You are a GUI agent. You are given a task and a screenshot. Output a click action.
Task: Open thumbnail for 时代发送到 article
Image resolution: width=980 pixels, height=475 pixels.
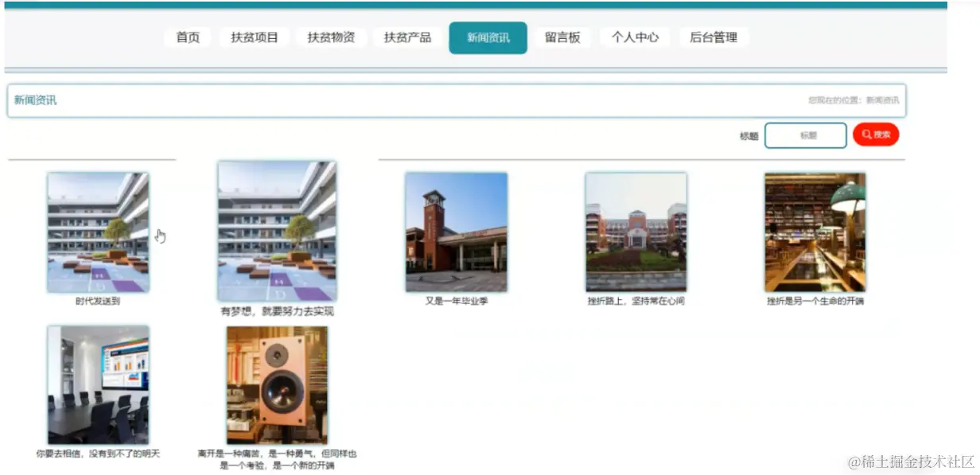point(98,232)
